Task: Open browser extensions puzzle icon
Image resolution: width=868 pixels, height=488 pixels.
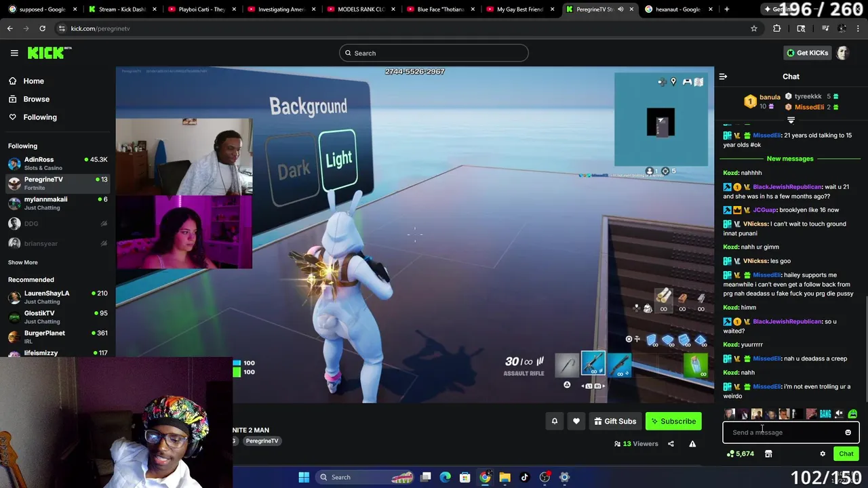Action: click(x=776, y=28)
